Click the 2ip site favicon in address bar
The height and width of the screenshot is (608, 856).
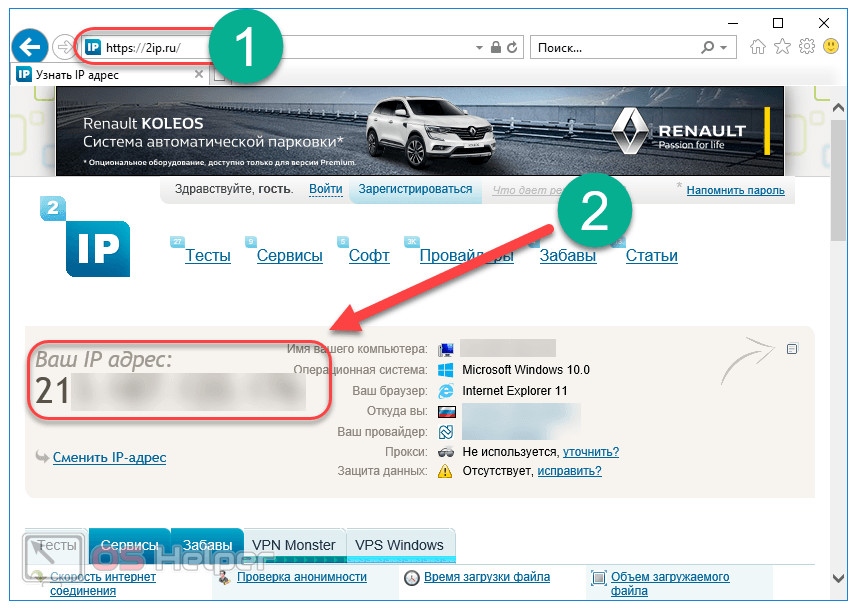click(x=93, y=47)
